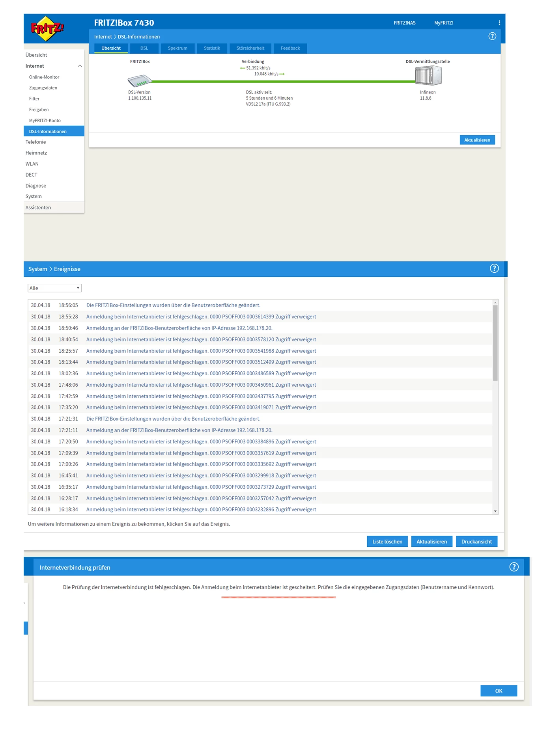Click System in the Ereignisse breadcrumb
Viewport: 551px width, 756px height.
[x=37, y=269]
